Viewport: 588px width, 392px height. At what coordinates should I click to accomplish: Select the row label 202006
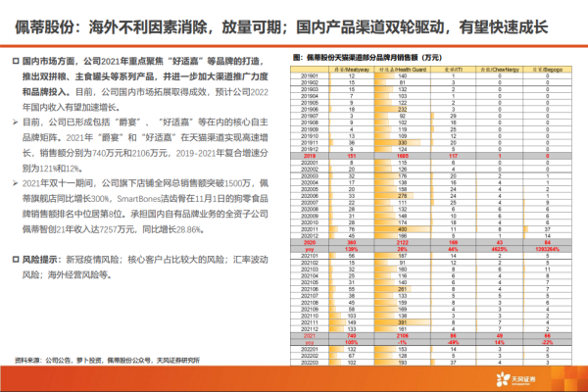point(310,196)
